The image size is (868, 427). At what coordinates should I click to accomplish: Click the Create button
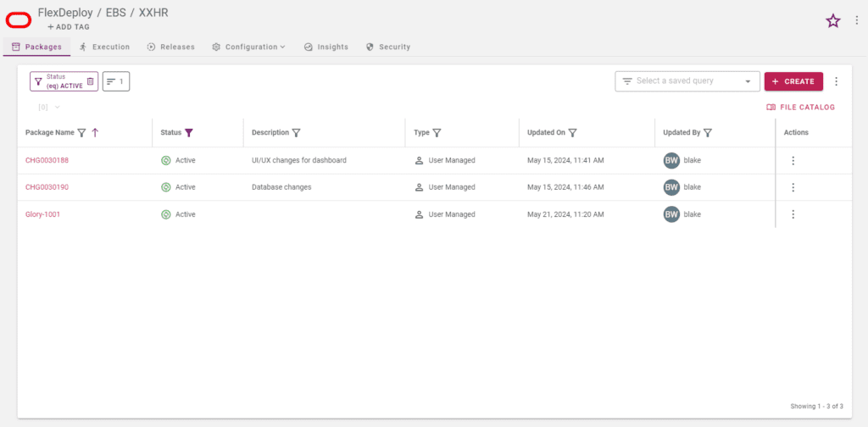click(793, 81)
